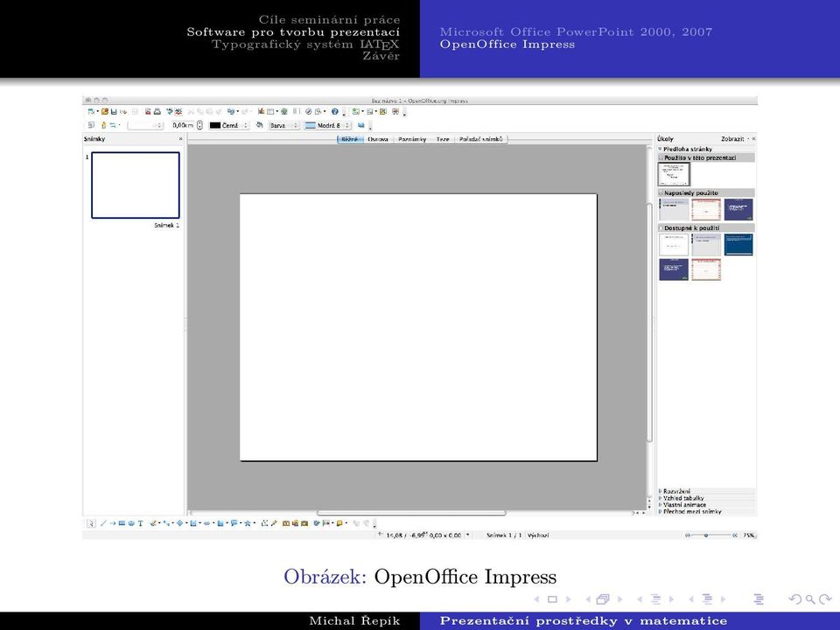
Task: Go to Typografický systém LaTeX section
Action: coord(305,44)
